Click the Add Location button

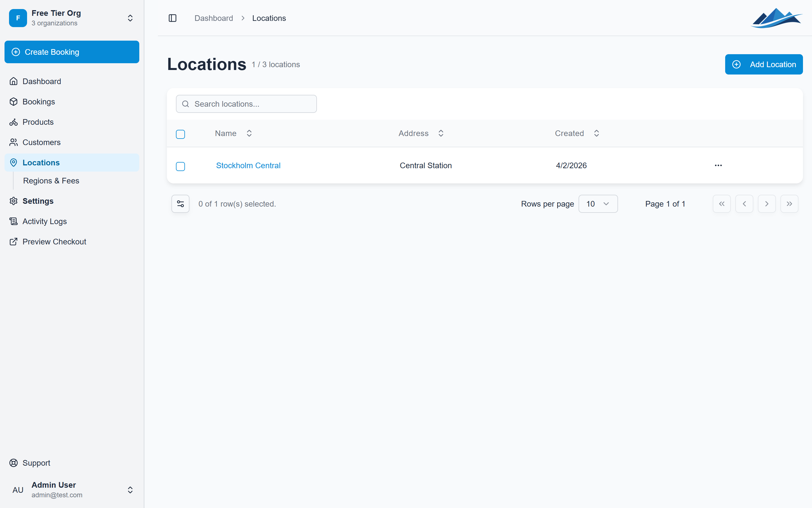[x=764, y=65]
